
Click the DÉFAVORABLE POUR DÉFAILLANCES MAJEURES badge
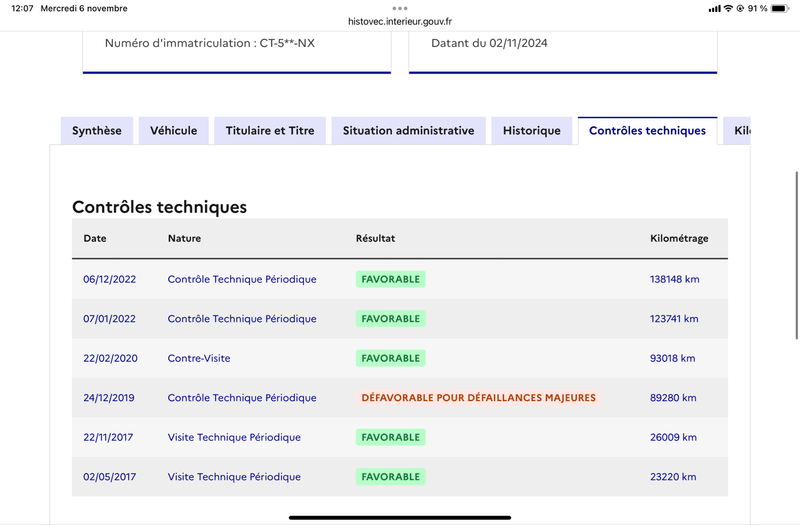pos(479,398)
